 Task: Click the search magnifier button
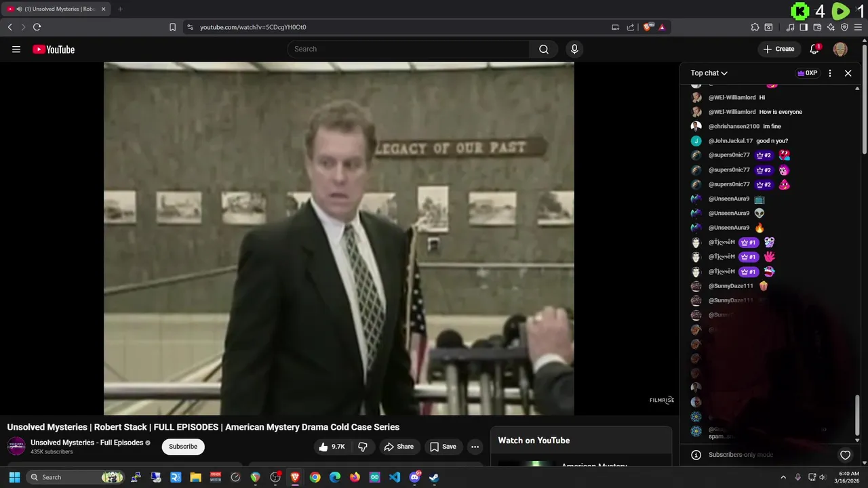[544, 49]
